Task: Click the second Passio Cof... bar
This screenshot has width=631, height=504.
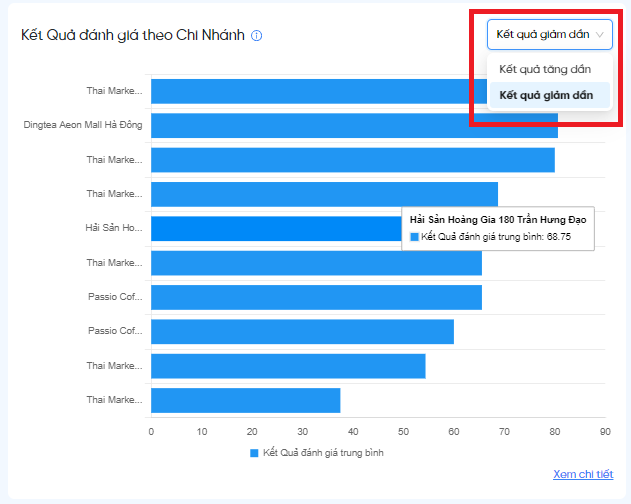Action: (302, 332)
